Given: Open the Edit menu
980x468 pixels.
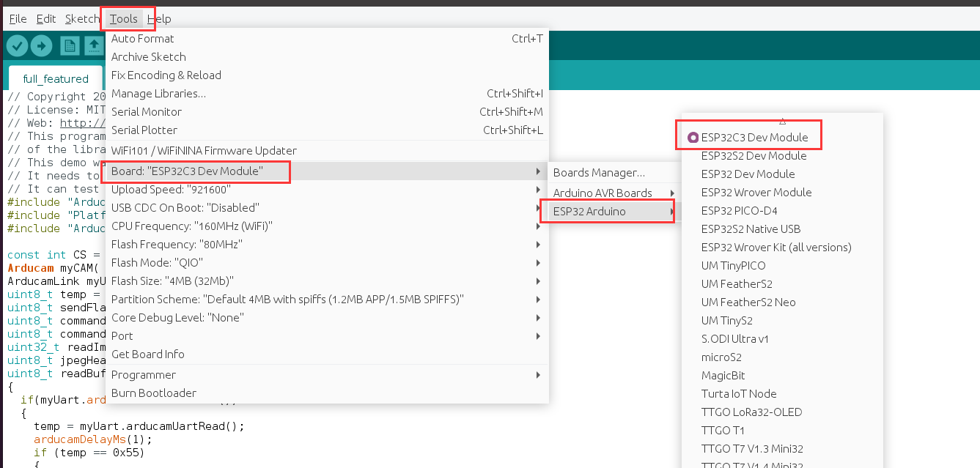Looking at the screenshot, I should point(45,18).
